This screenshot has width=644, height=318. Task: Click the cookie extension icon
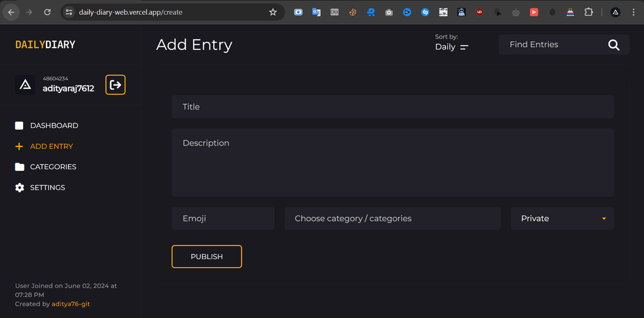pyautogui.click(x=352, y=12)
